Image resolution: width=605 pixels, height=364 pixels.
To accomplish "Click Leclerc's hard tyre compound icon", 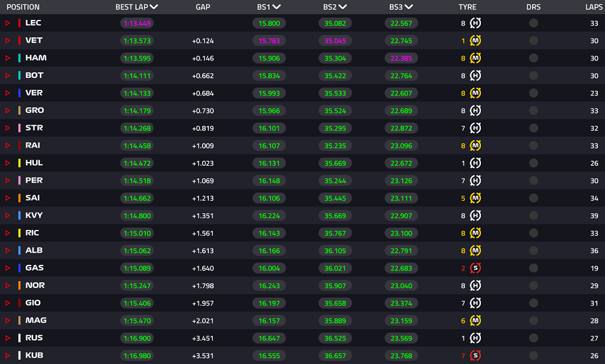I will [475, 23].
